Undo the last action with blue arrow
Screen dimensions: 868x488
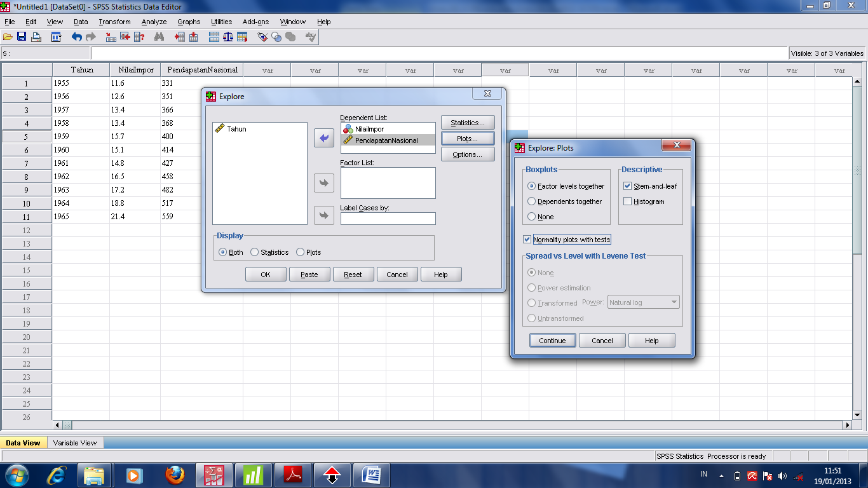tap(76, 37)
